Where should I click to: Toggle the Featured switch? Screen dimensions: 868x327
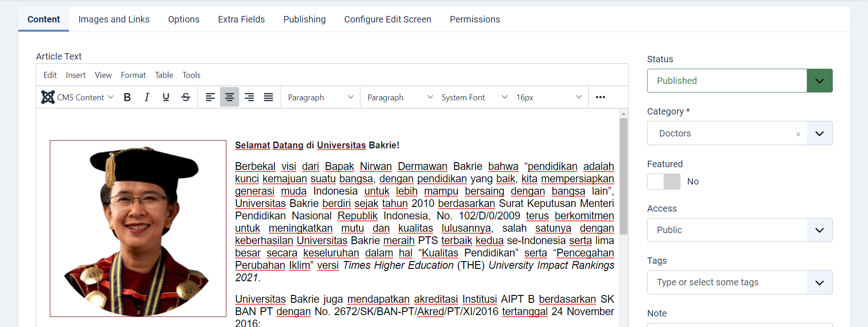coord(664,181)
